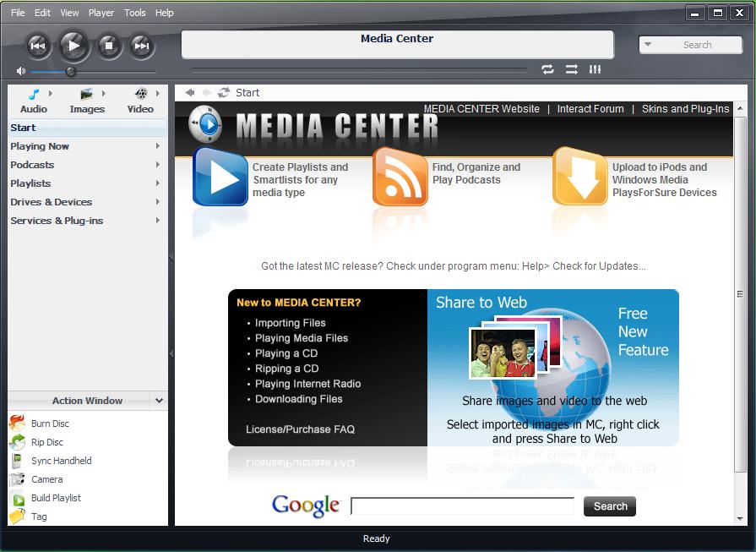This screenshot has width=756, height=552.
Task: Open the View menu
Action: point(69,13)
